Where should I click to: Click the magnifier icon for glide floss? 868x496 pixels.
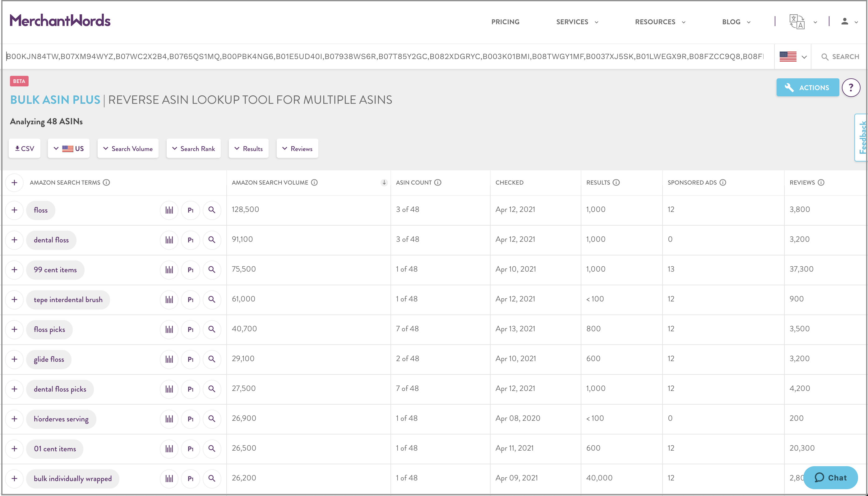click(212, 359)
